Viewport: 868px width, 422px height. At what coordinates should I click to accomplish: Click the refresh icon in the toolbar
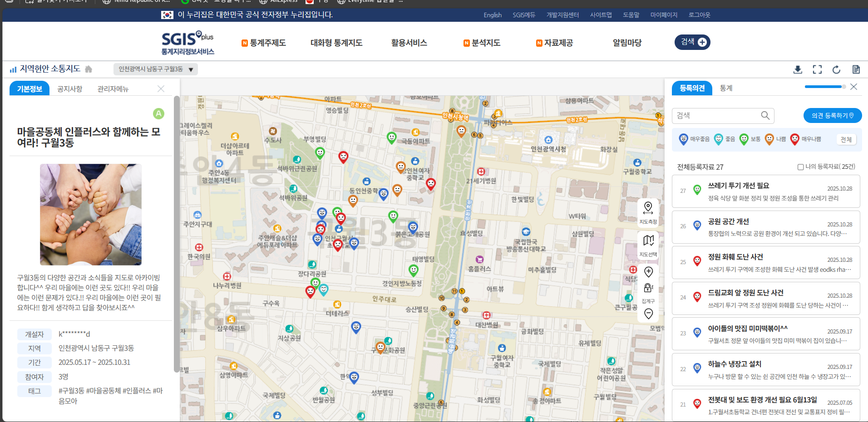836,69
